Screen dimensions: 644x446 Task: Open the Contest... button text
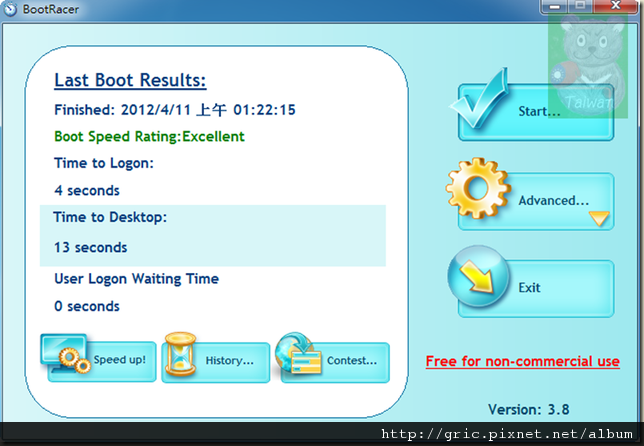point(352,361)
